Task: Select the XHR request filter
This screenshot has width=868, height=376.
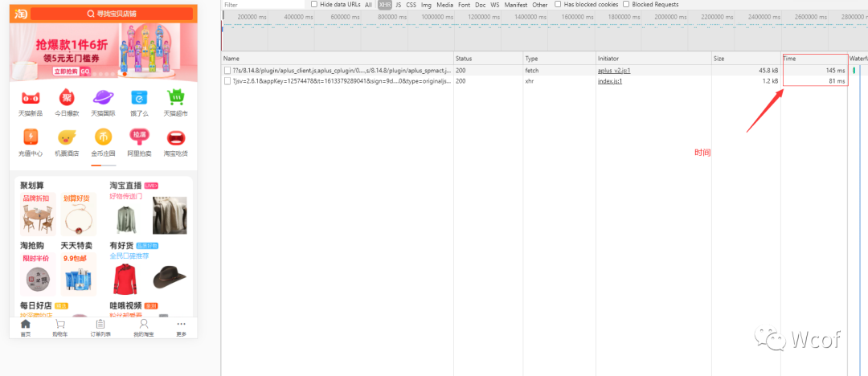Action: click(x=385, y=5)
